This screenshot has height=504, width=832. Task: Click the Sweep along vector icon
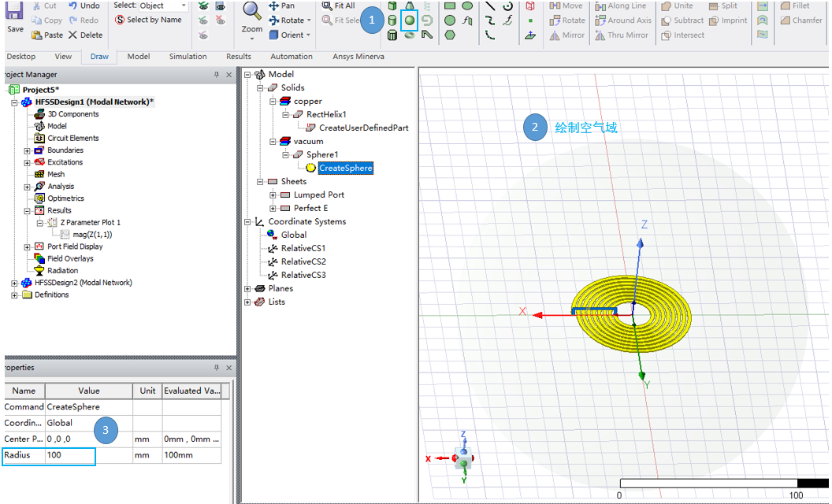(x=762, y=6)
